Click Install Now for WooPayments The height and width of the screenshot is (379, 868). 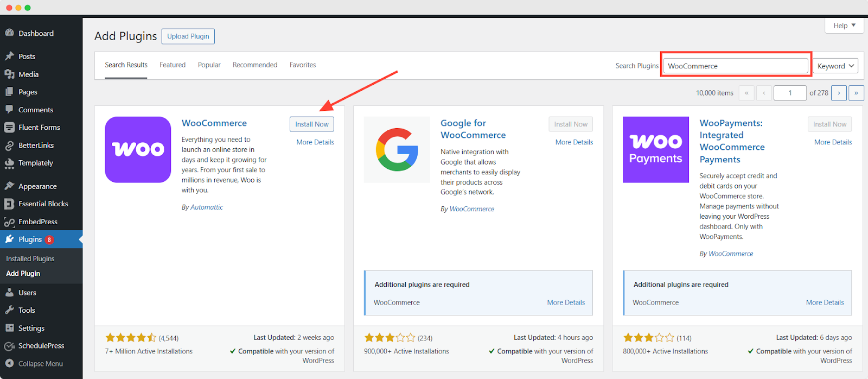pyautogui.click(x=830, y=124)
